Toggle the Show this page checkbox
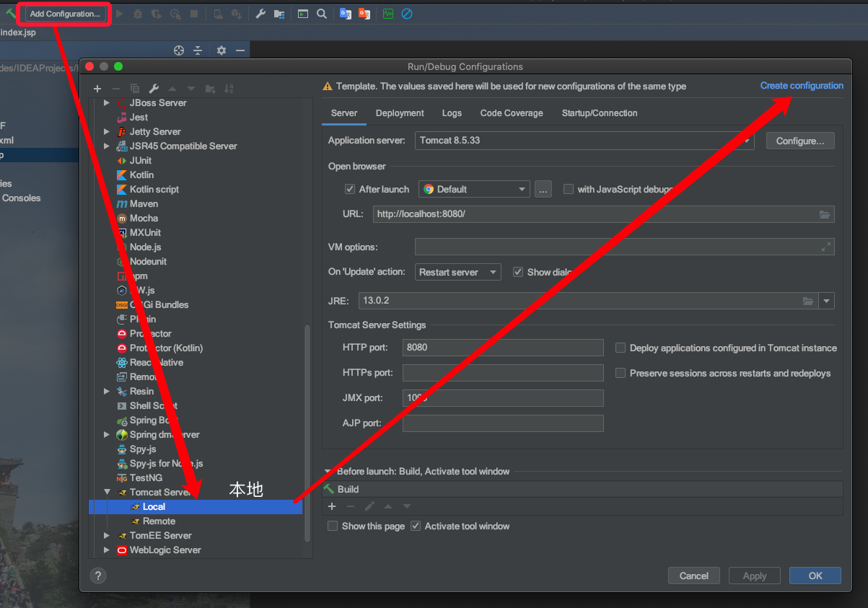868x608 pixels. click(x=333, y=526)
